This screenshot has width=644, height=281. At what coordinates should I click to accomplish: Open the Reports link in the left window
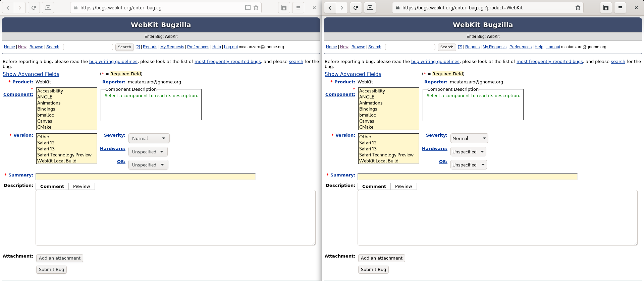coord(150,47)
